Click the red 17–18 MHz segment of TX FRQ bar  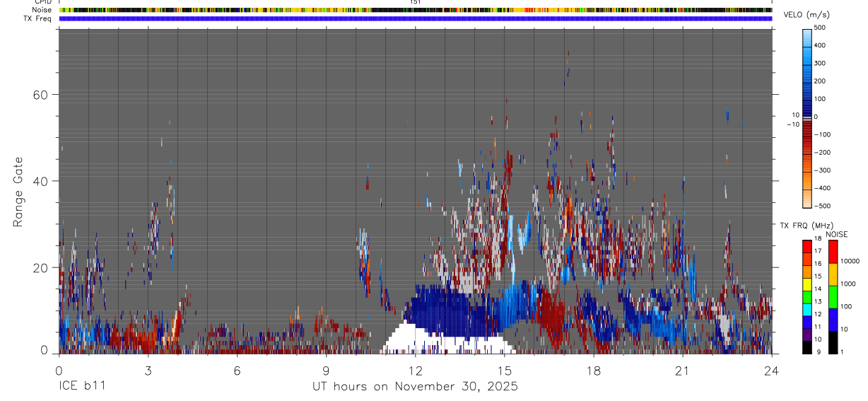click(x=807, y=247)
